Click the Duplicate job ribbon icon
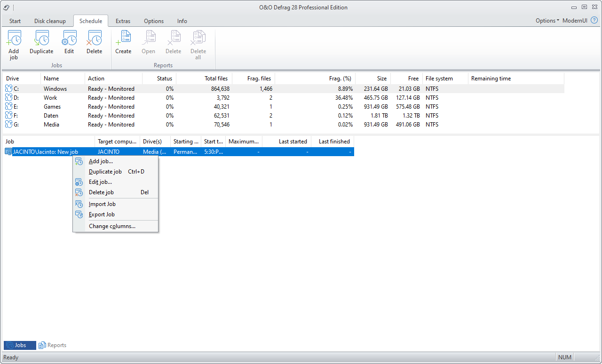Viewport: 602px width, 364px height. [x=41, y=38]
